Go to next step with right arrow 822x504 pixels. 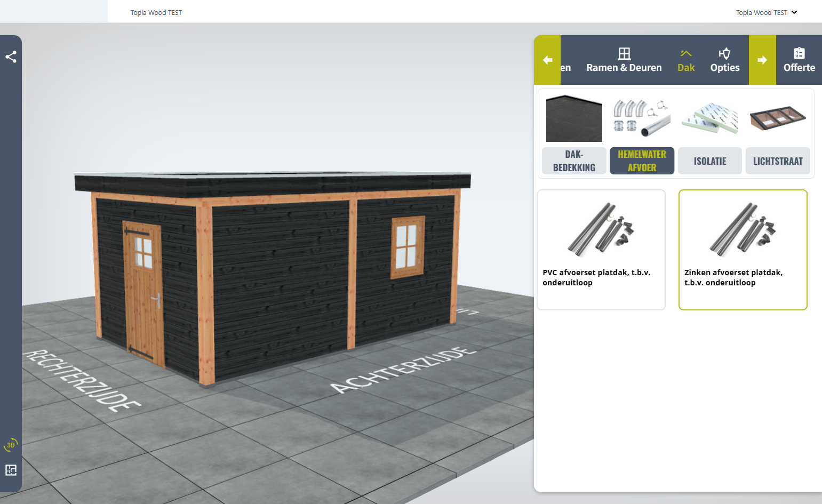(x=762, y=60)
